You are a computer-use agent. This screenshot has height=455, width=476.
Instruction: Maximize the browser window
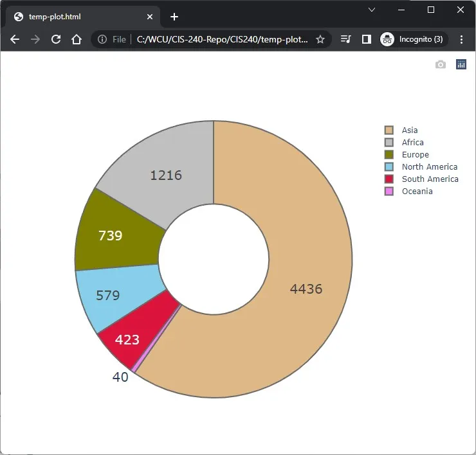pos(431,10)
